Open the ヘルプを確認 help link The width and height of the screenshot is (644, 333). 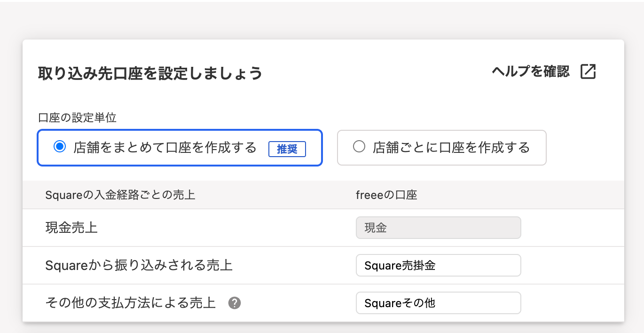[x=531, y=71]
